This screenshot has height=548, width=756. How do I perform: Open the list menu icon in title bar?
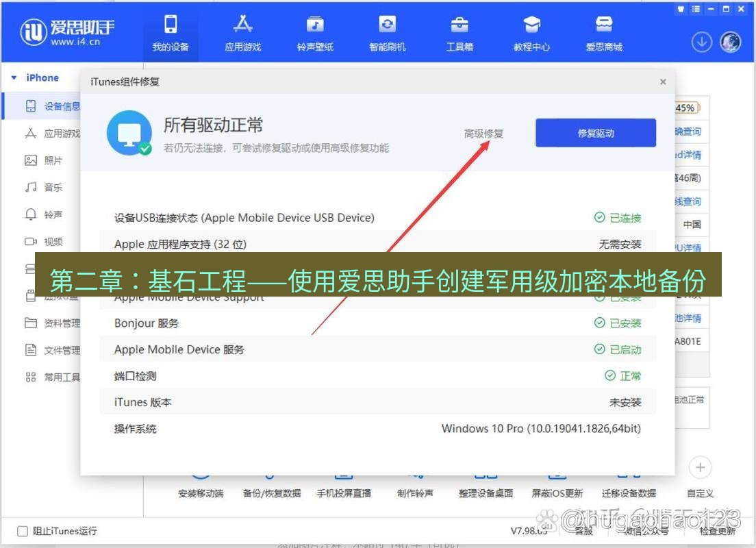click(x=696, y=9)
